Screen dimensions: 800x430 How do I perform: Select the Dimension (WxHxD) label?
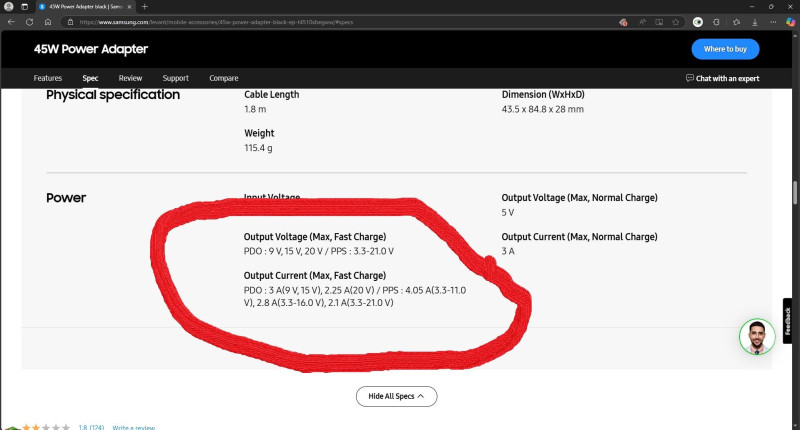point(543,94)
